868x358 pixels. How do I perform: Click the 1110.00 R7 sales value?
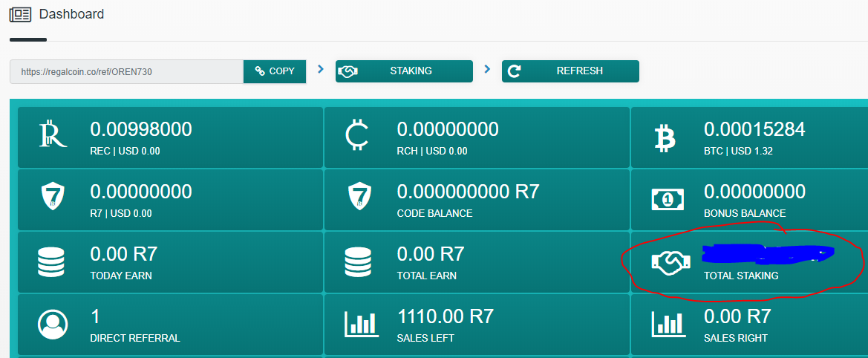tap(445, 316)
